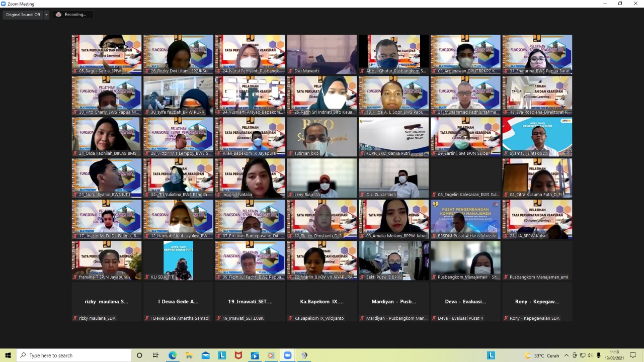Open the media player taskbar icon
The image size is (644, 362).
click(x=271, y=355)
